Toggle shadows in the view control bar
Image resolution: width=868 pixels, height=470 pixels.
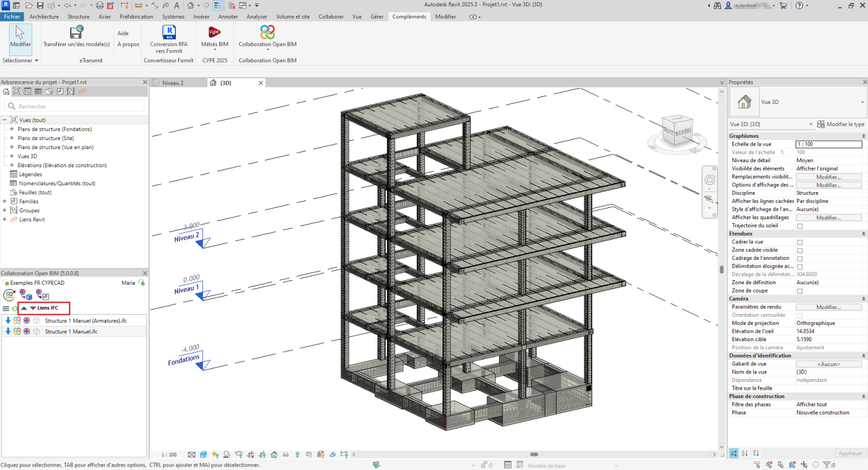coord(226,454)
